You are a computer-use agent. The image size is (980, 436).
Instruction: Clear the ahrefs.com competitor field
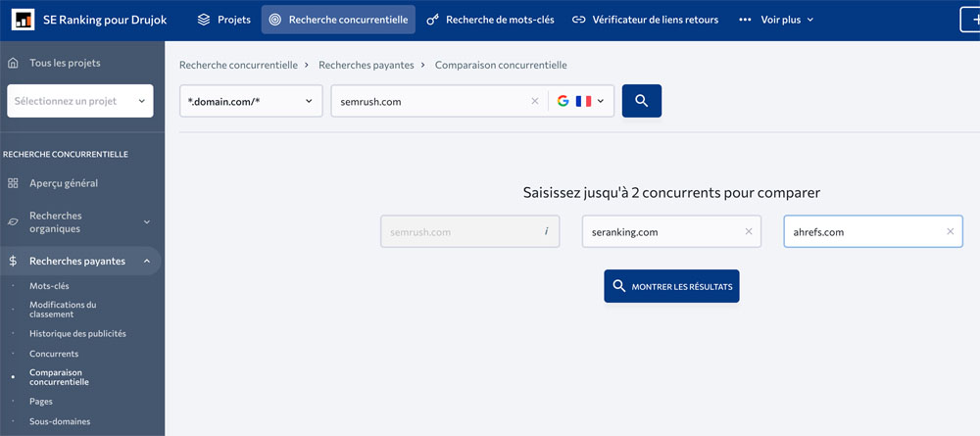[x=950, y=232]
